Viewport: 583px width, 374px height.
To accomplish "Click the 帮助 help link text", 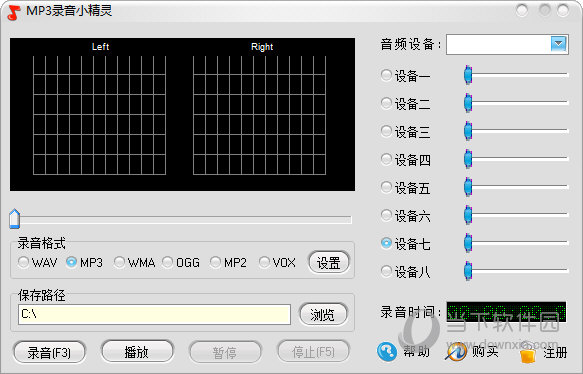I will [x=416, y=351].
